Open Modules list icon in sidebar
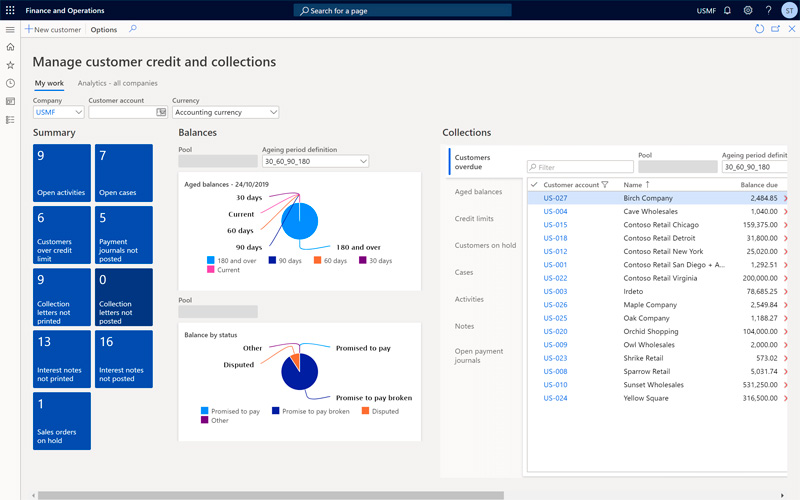The width and height of the screenshot is (800, 500). [10, 120]
